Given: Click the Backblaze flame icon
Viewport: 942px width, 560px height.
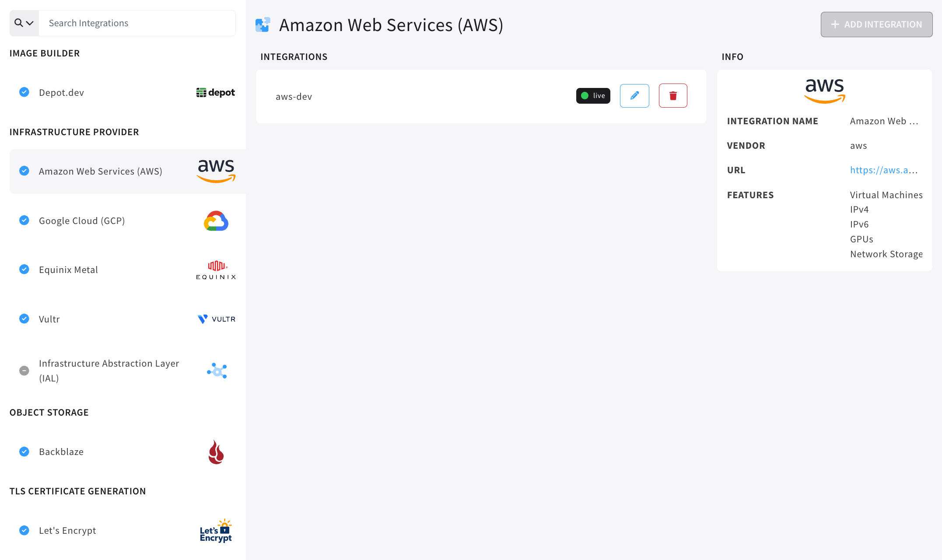Looking at the screenshot, I should [x=215, y=452].
